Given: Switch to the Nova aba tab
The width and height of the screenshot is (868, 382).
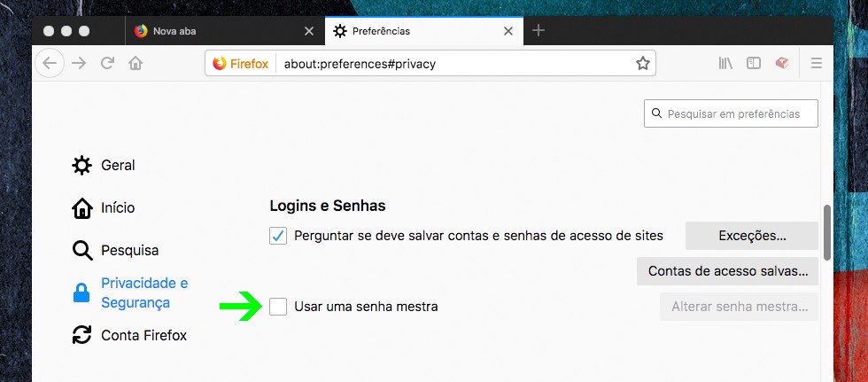Looking at the screenshot, I should [213, 31].
